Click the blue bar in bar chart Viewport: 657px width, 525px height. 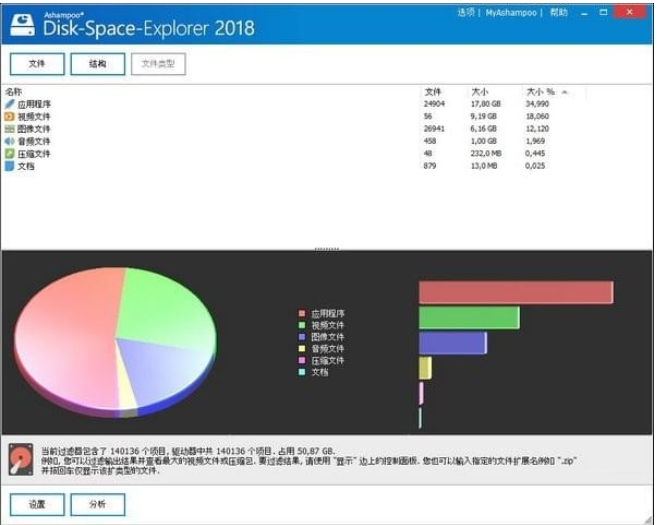point(453,343)
